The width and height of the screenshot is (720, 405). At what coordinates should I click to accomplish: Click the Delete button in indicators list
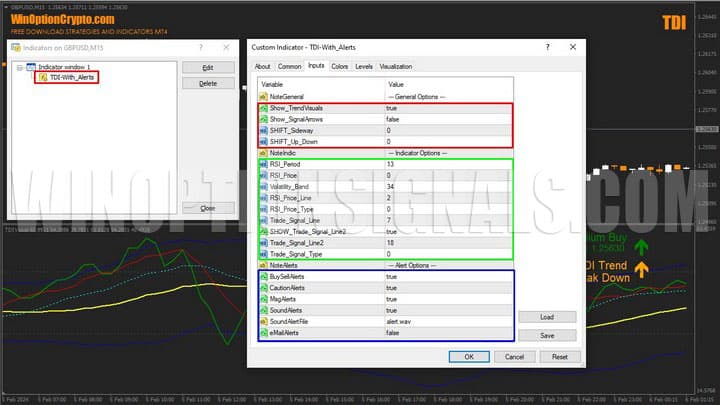(x=208, y=83)
